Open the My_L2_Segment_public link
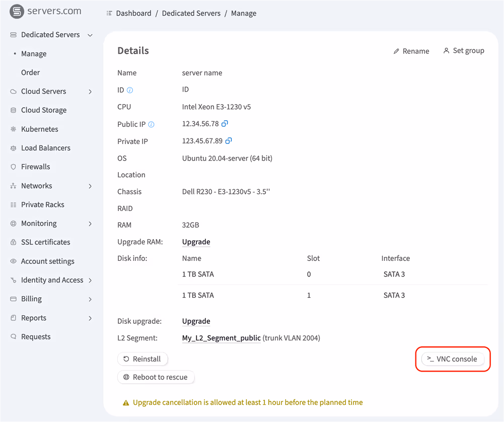The width and height of the screenshot is (504, 422). (222, 338)
